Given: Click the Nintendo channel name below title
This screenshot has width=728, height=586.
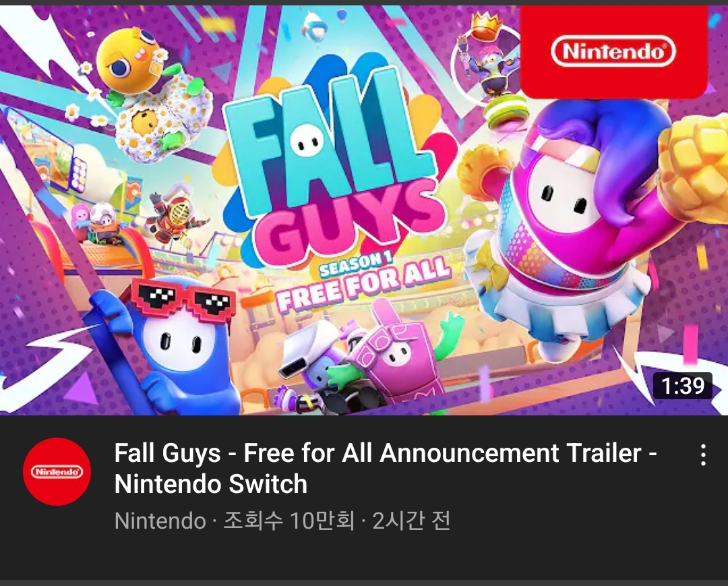Looking at the screenshot, I should [x=160, y=521].
